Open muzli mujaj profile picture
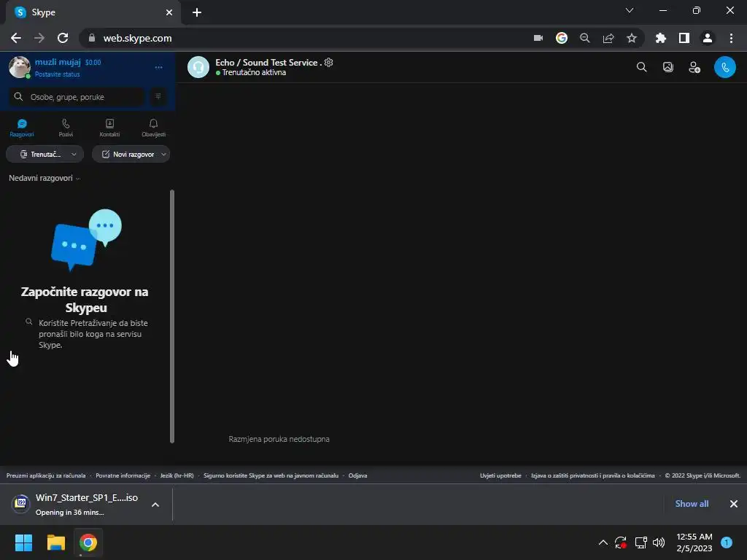This screenshot has width=747, height=560. (20, 67)
